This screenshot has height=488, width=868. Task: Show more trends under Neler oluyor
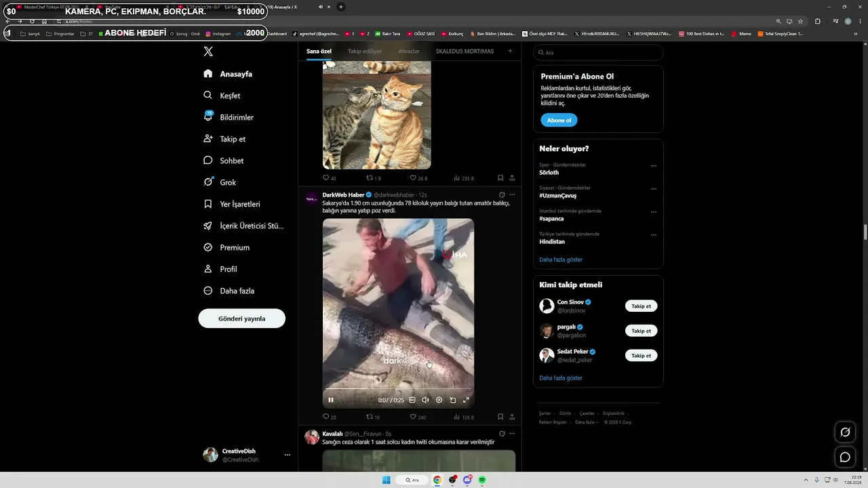(561, 260)
